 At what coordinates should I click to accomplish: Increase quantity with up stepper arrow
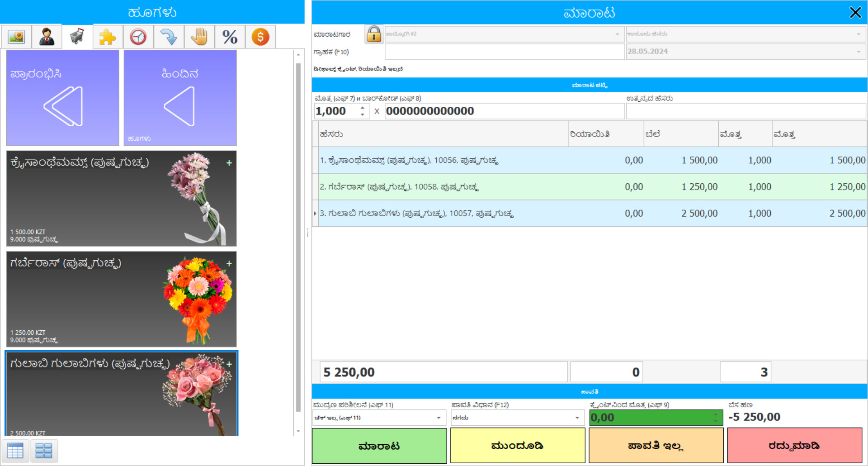pos(363,108)
